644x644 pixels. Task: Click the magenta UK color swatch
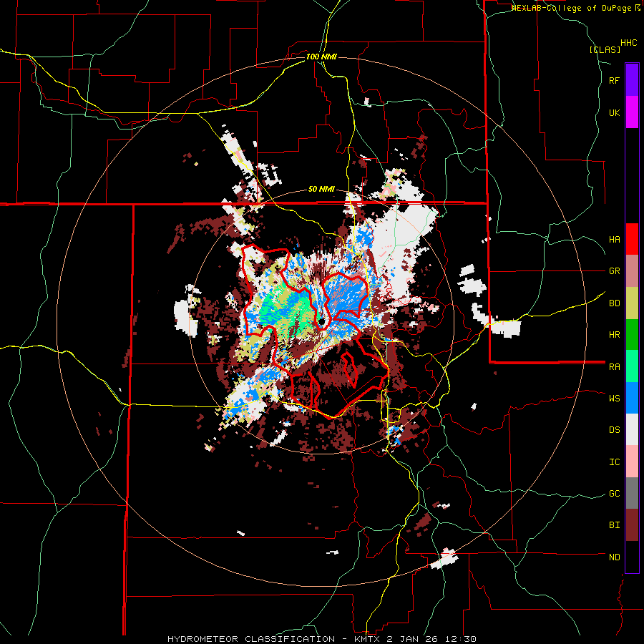tap(632, 112)
